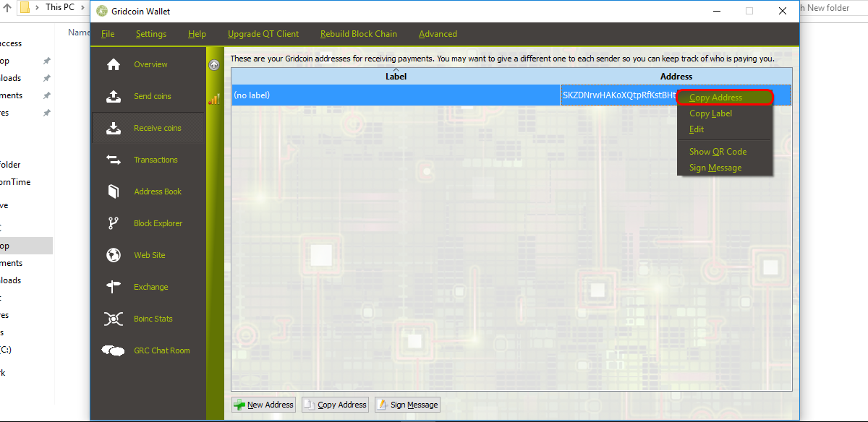Open the Overview page in the wallet sidebar

(148, 64)
